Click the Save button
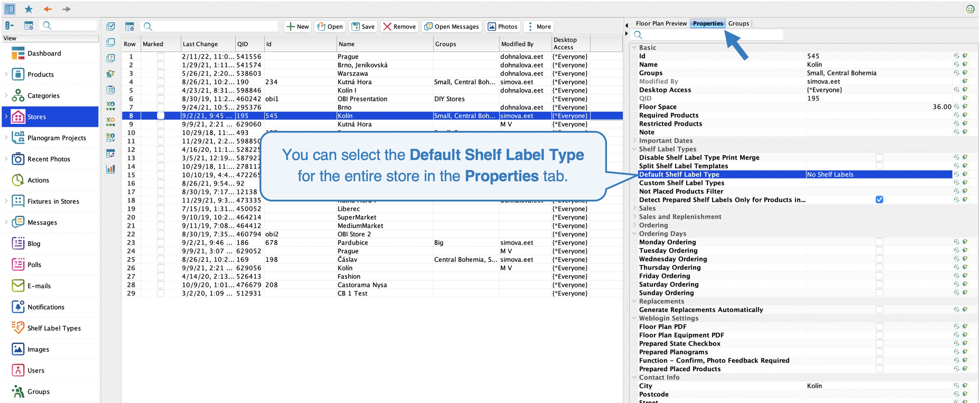Viewport: 980px width, 403px height. click(363, 27)
